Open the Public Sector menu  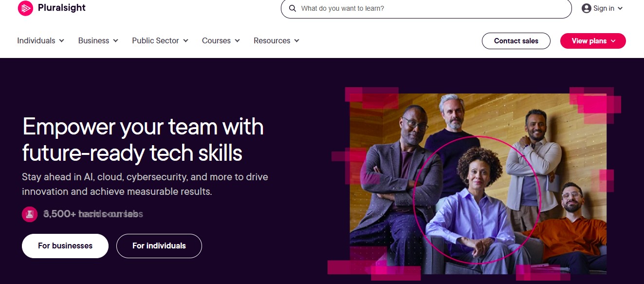coord(159,40)
